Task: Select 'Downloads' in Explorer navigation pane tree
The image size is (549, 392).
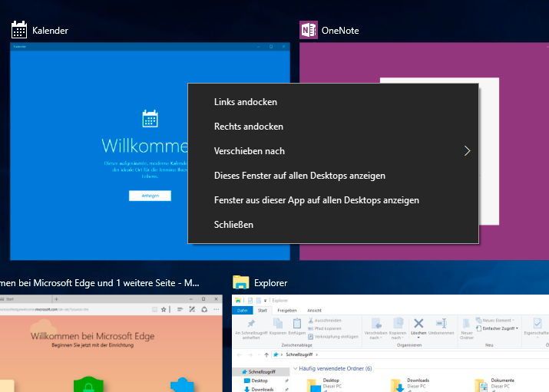Action: point(262,389)
